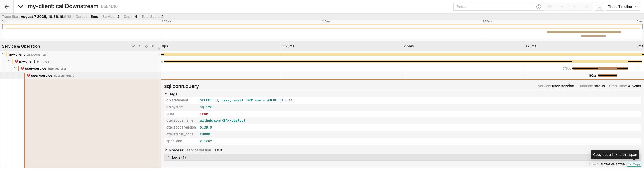Open the search help question icon

pos(538,7)
